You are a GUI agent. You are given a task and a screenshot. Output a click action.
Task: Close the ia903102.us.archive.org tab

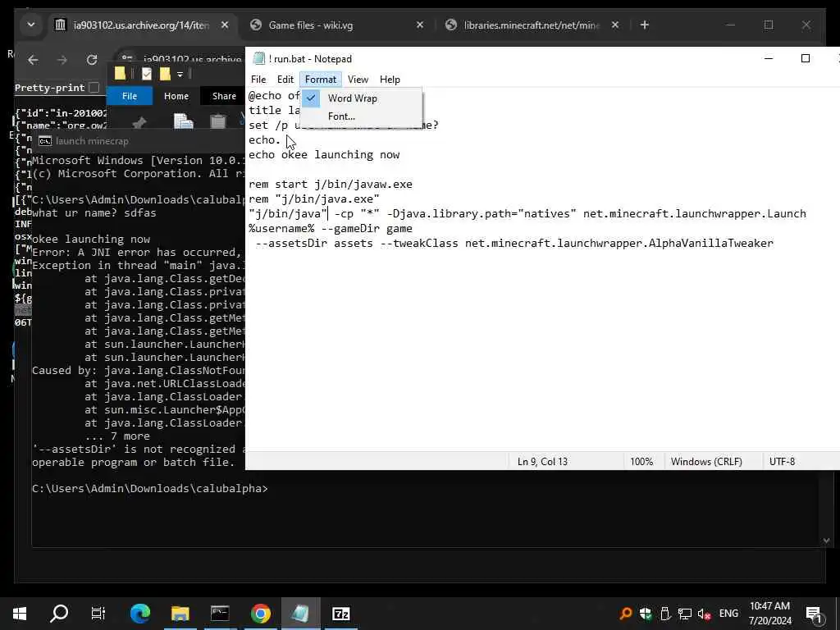[225, 25]
